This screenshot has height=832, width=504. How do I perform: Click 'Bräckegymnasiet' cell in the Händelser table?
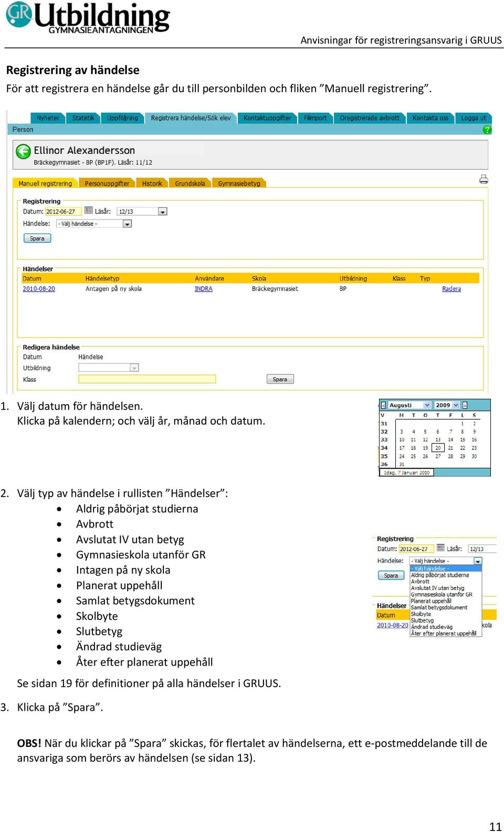point(275,289)
